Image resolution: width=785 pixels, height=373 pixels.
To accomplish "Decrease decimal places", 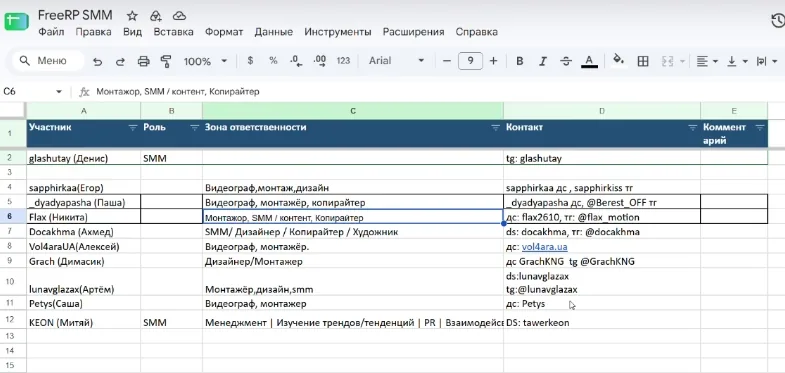I will [296, 61].
